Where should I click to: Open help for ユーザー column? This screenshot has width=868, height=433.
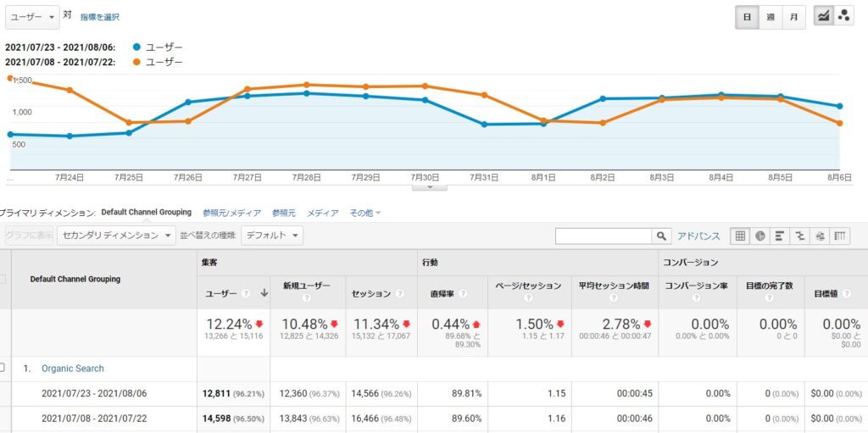[246, 294]
